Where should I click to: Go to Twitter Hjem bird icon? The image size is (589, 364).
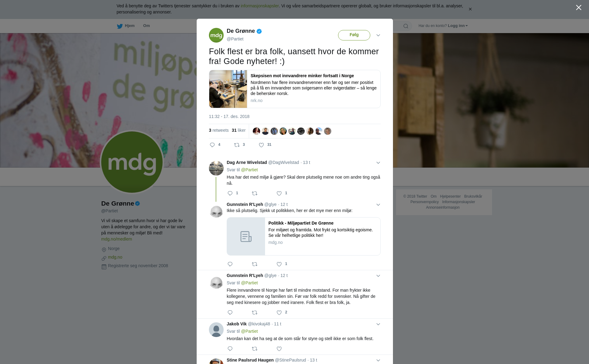coord(120,26)
